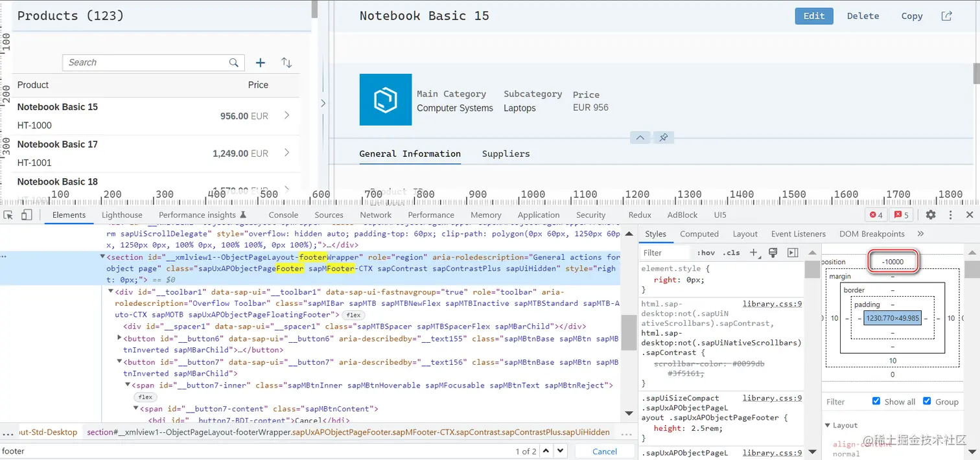980x460 pixels.
Task: Click the 1230.770×49.985 content box
Action: point(892,318)
